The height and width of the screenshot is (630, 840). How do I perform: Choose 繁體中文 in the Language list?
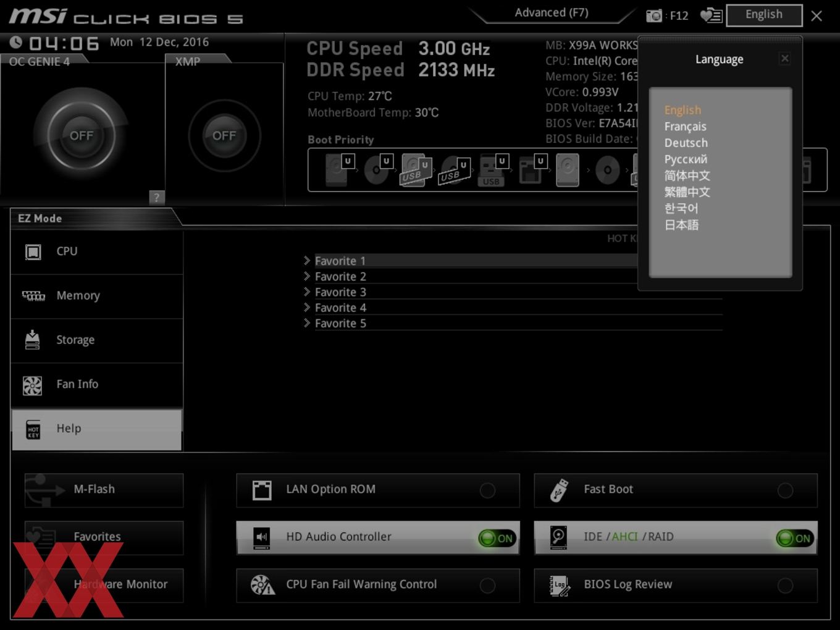[687, 192]
